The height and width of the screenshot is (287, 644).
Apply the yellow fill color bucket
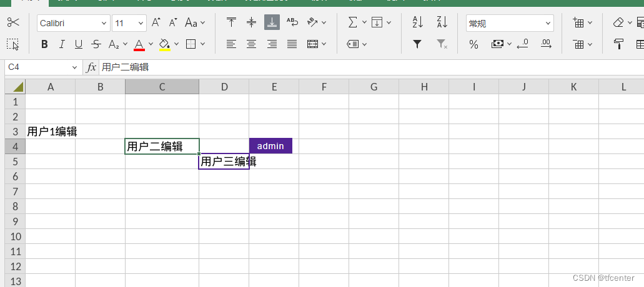pyautogui.click(x=165, y=44)
